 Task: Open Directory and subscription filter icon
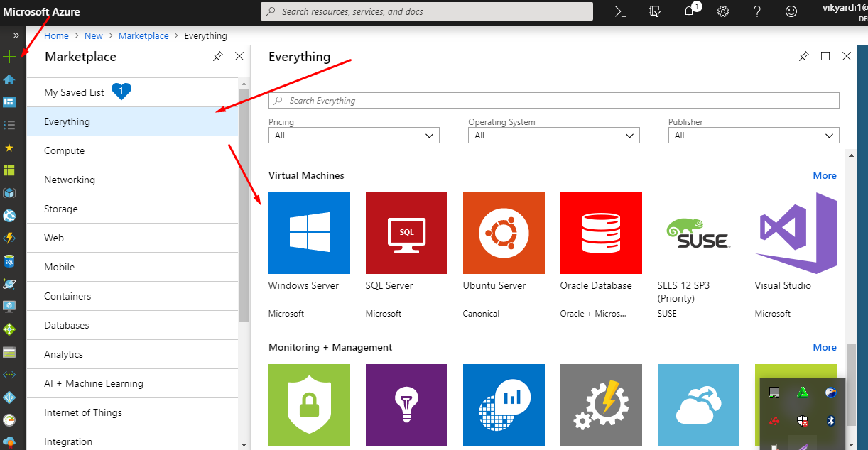(655, 11)
